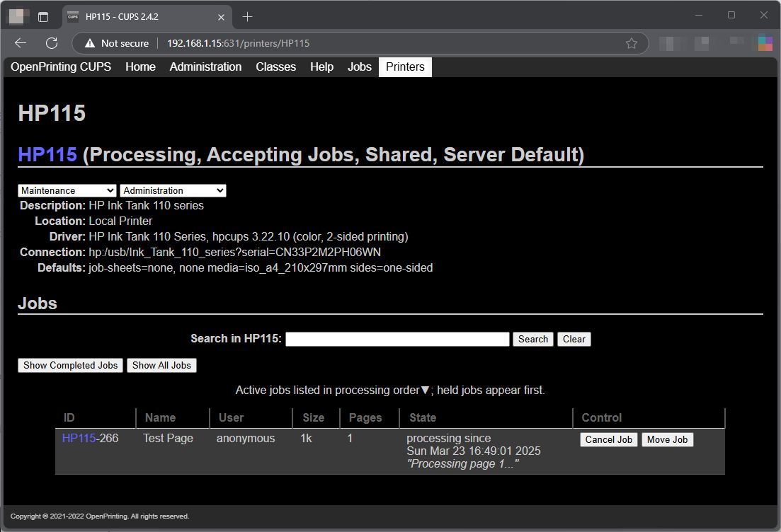
Task: Click the address bar URL
Action: click(x=238, y=43)
